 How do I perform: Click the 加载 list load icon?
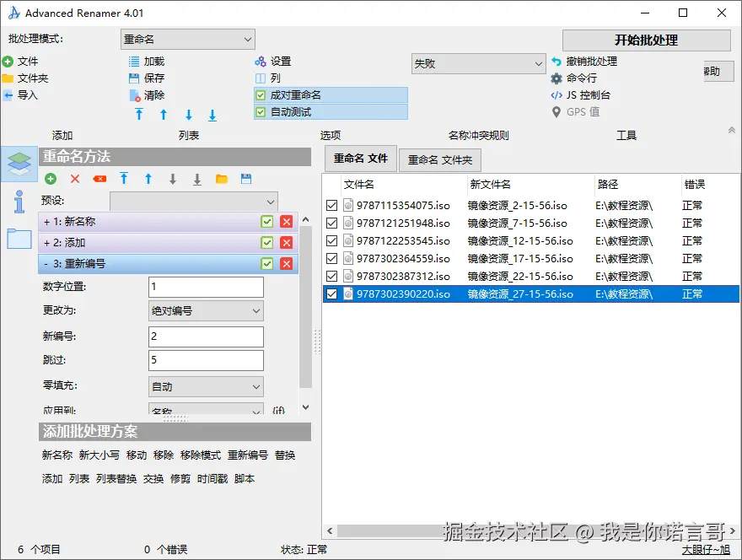click(134, 62)
